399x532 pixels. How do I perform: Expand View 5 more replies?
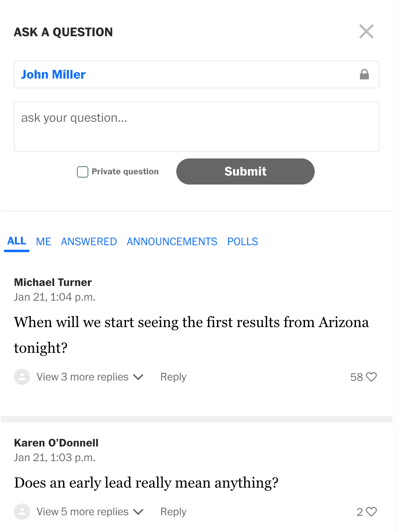coord(90,512)
